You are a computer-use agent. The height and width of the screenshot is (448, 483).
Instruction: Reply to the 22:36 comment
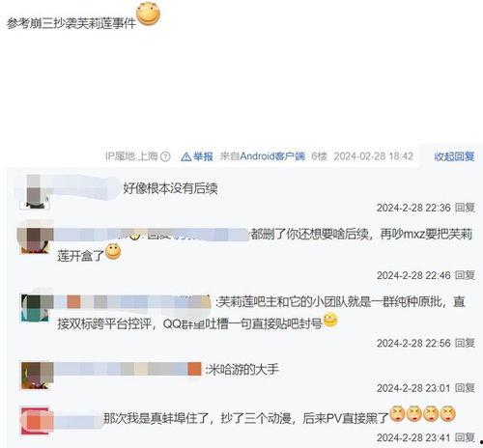(465, 208)
